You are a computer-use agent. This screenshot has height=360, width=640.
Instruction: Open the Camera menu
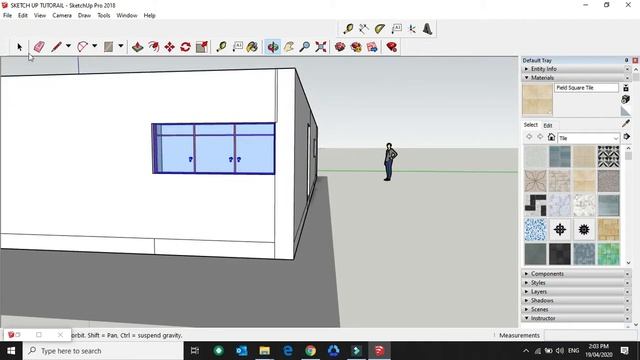62,16
